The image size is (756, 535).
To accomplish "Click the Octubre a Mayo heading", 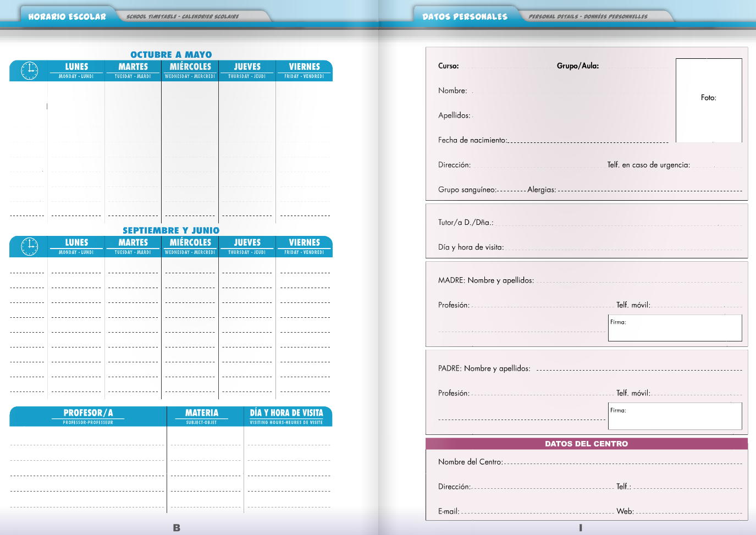I will [x=171, y=54].
